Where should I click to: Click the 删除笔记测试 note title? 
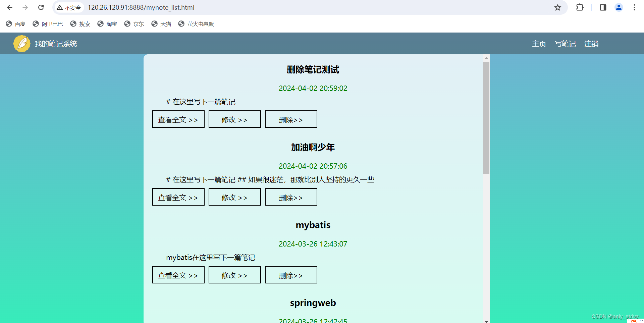tap(313, 69)
